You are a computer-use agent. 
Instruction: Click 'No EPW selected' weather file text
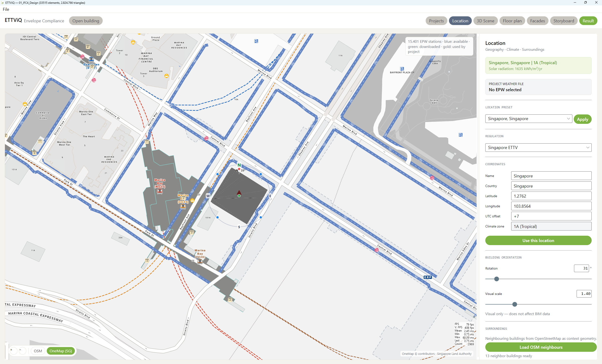tap(505, 90)
